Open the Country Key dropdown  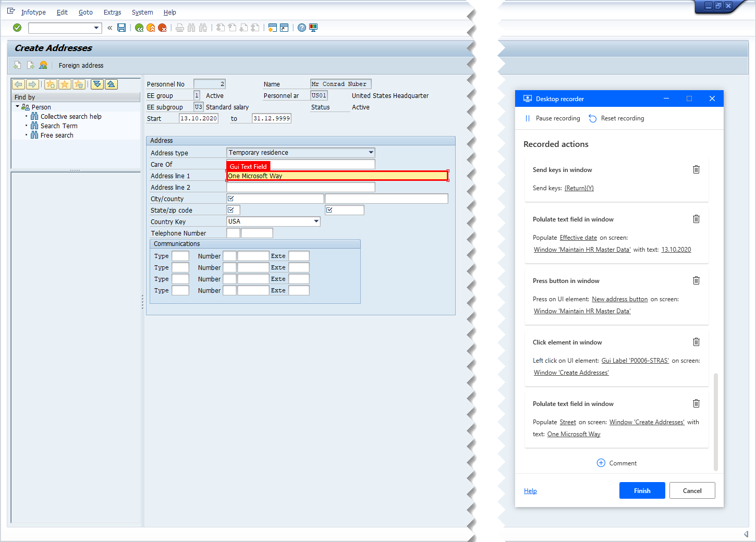pyautogui.click(x=316, y=221)
